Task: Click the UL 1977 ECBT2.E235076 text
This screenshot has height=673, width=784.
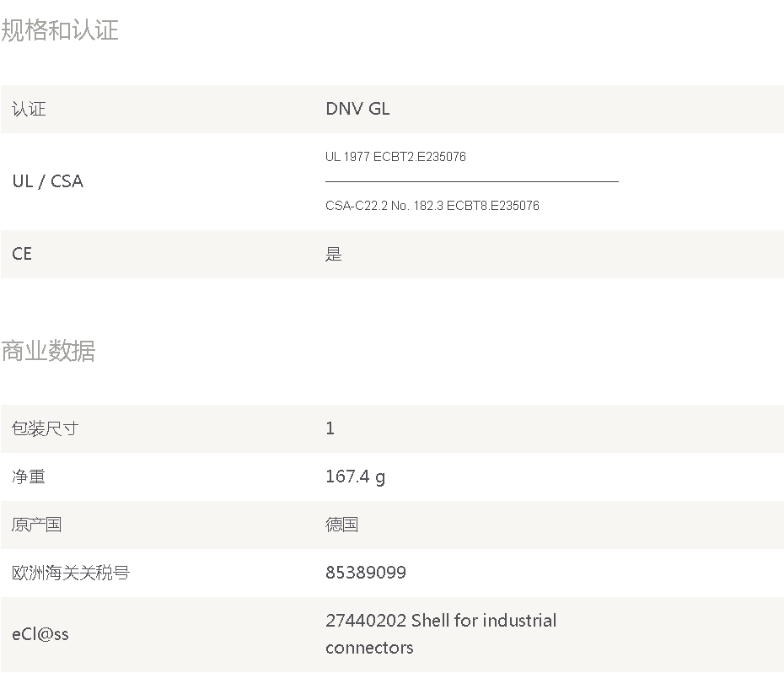Action: (x=395, y=157)
